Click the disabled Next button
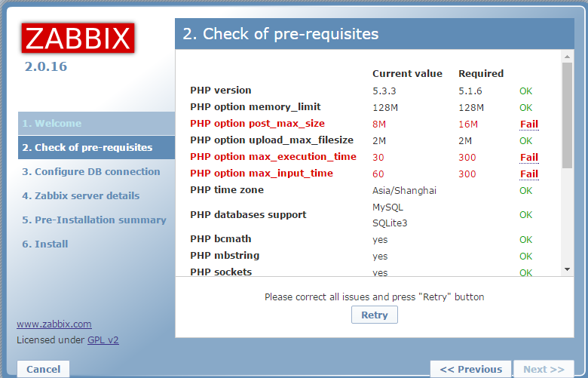Image resolution: width=588 pixels, height=378 pixels. point(544,369)
